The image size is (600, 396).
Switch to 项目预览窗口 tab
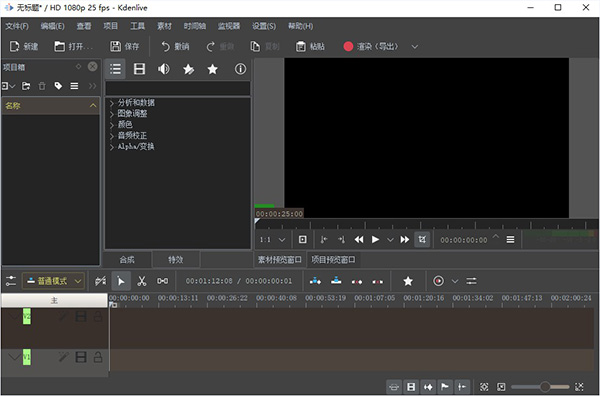click(333, 260)
